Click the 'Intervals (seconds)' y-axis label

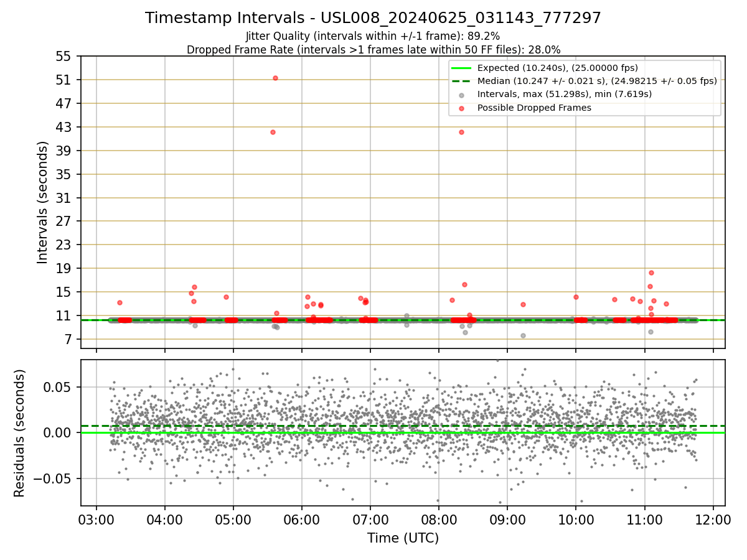coord(42,202)
